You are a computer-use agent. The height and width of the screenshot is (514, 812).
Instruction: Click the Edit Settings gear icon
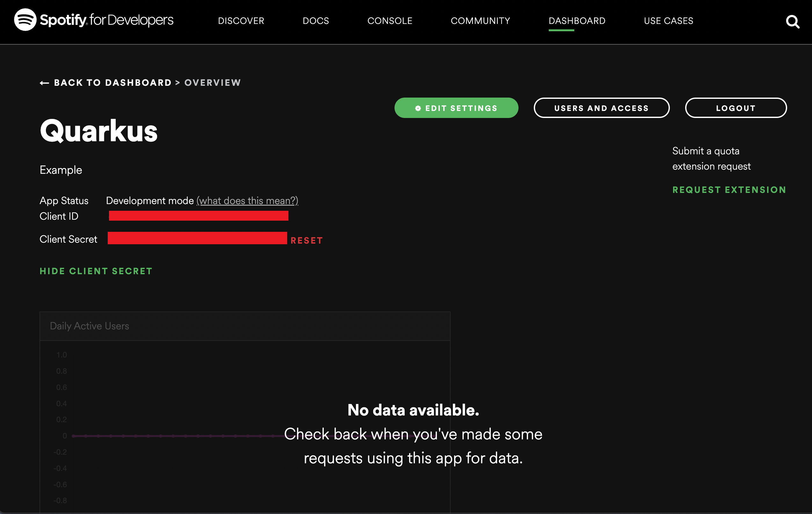pos(418,108)
